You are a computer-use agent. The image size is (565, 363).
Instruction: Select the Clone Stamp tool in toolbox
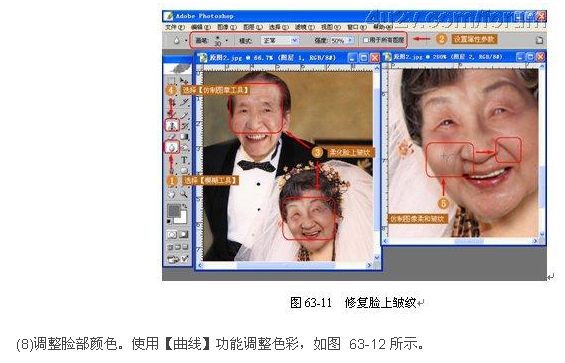point(172,125)
